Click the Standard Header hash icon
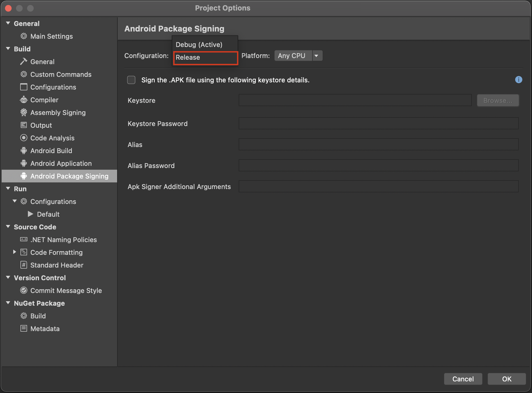The height and width of the screenshot is (393, 532). click(x=24, y=265)
